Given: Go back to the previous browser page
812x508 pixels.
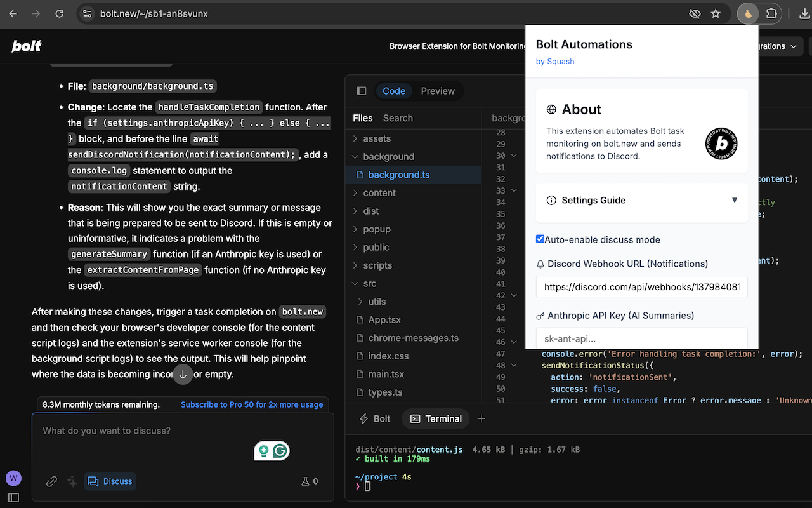Looking at the screenshot, I should point(13,13).
